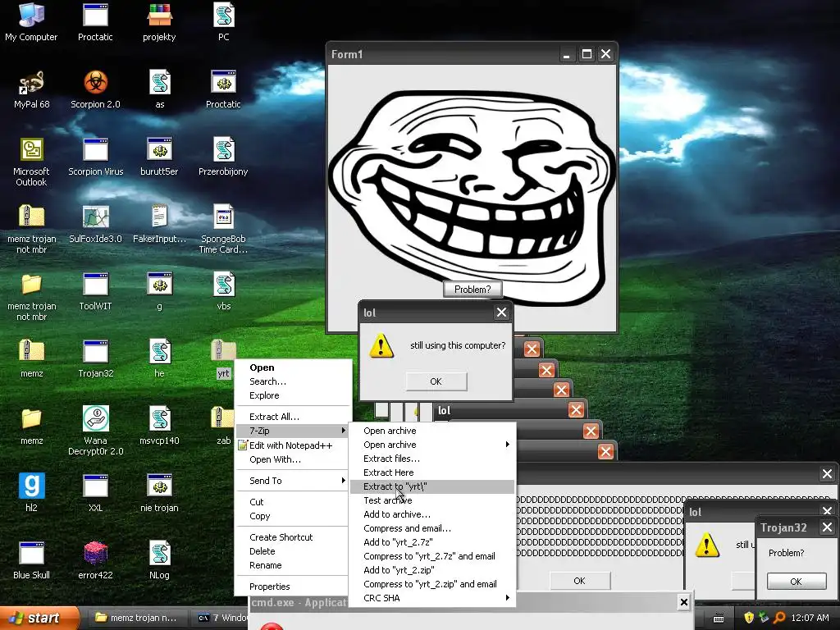
Task: Select the Scorpion Virus desktop icon
Action: pyautogui.click(x=95, y=157)
